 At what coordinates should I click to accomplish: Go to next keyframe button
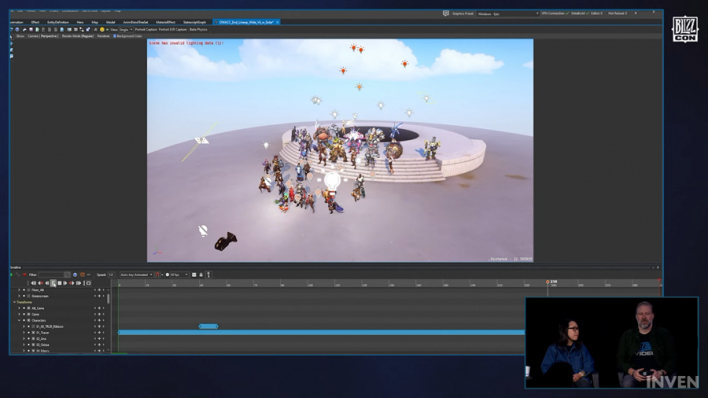click(71, 283)
